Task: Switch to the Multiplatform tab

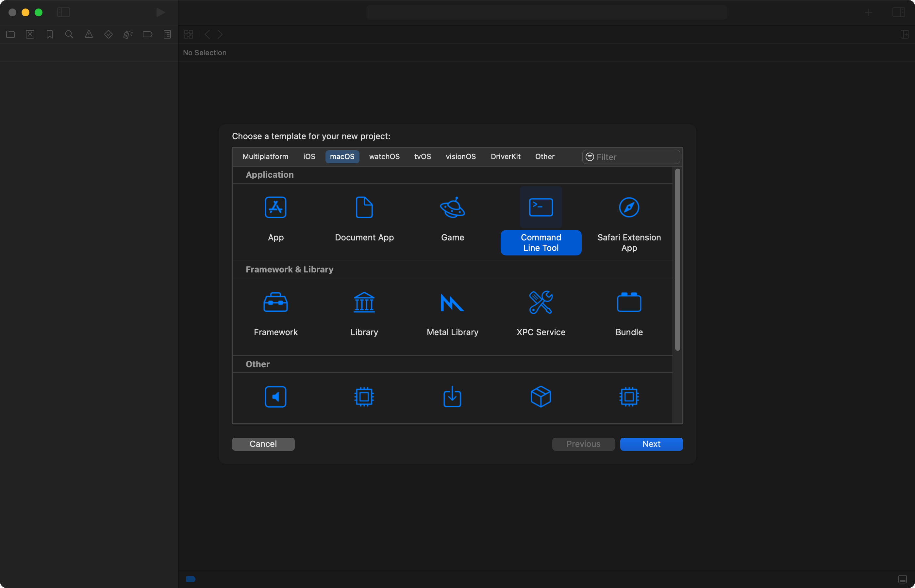Action: coord(265,156)
